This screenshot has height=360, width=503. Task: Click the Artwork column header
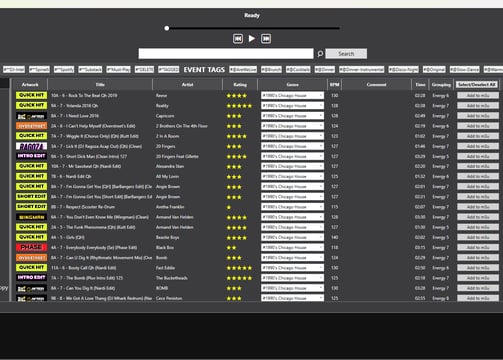[30, 85]
